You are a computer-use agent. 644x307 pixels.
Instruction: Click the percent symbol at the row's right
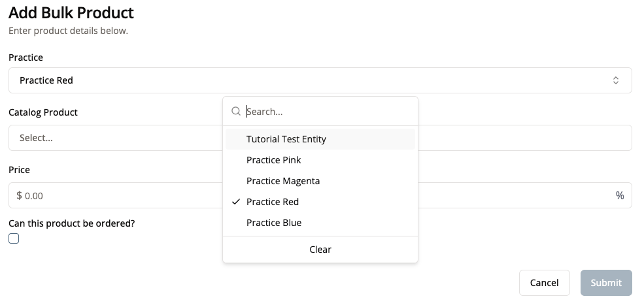point(619,195)
